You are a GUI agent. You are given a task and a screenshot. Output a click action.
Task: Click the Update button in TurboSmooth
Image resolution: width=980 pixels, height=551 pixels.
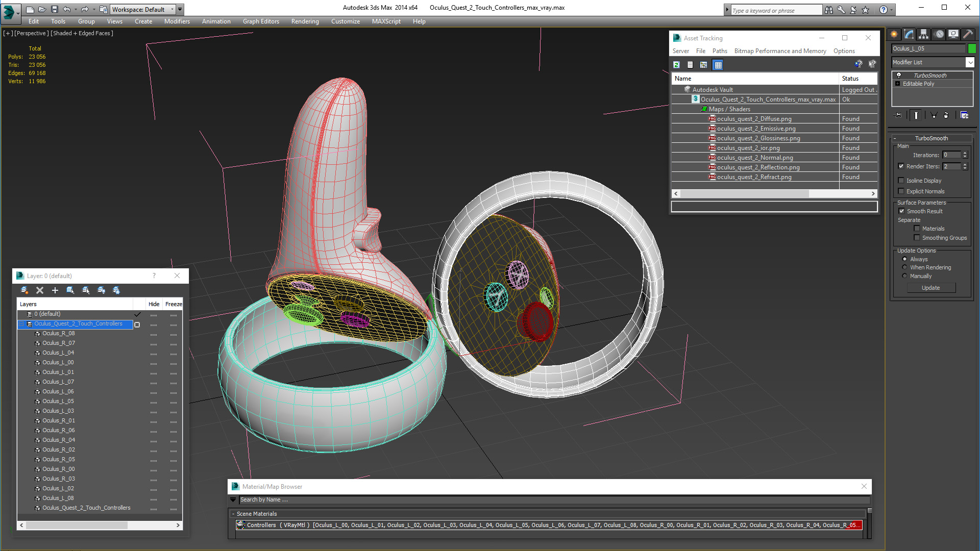click(930, 288)
